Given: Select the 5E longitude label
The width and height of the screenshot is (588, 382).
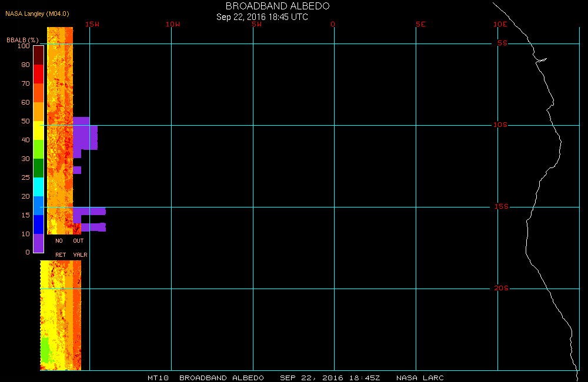Looking at the screenshot, I should click(420, 24).
